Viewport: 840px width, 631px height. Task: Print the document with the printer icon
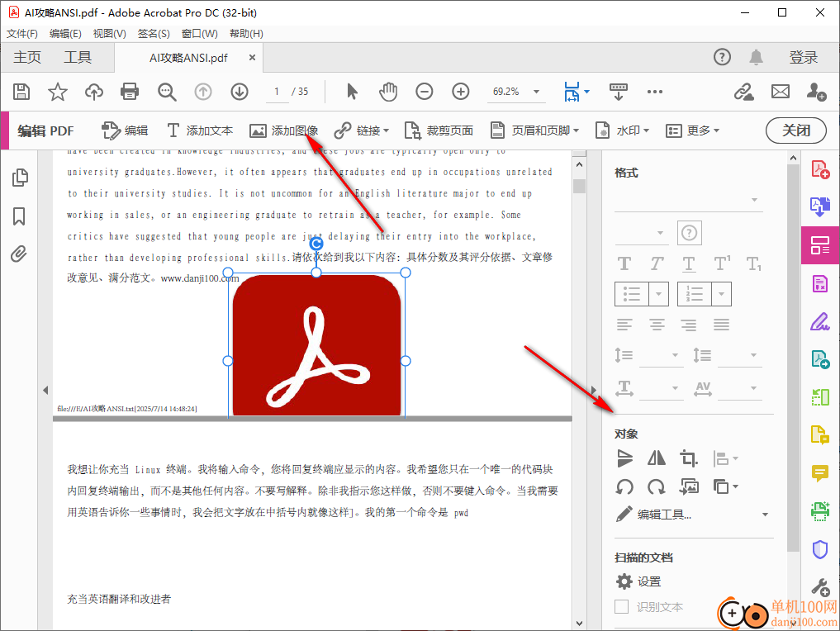click(130, 92)
